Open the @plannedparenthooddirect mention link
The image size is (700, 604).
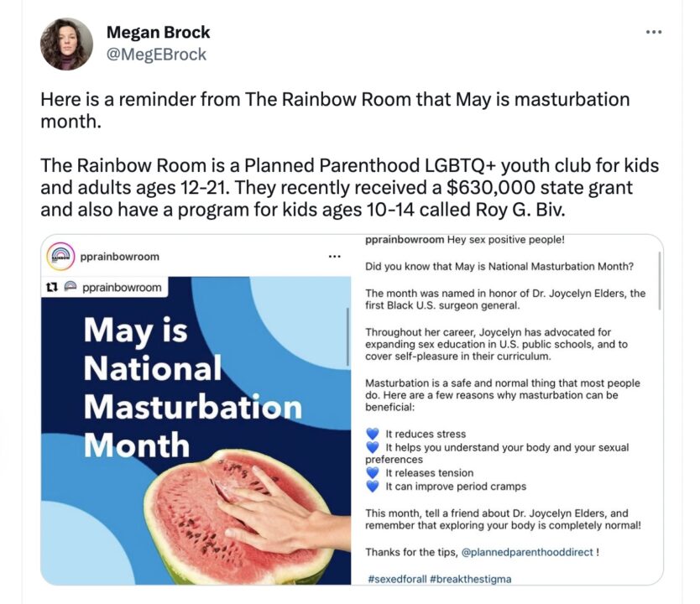(528, 551)
